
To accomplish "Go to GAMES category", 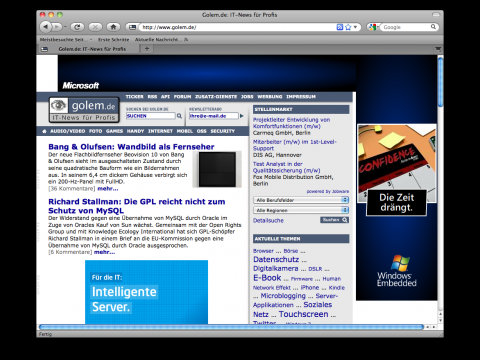I will (x=114, y=131).
